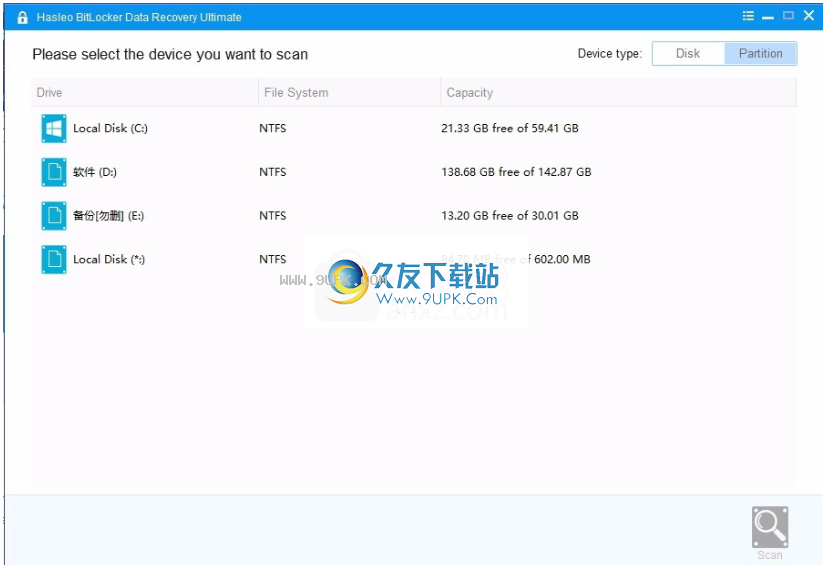This screenshot has width=833, height=565.
Task: Select the Local Disk (C:) row label
Action: pyautogui.click(x=110, y=129)
